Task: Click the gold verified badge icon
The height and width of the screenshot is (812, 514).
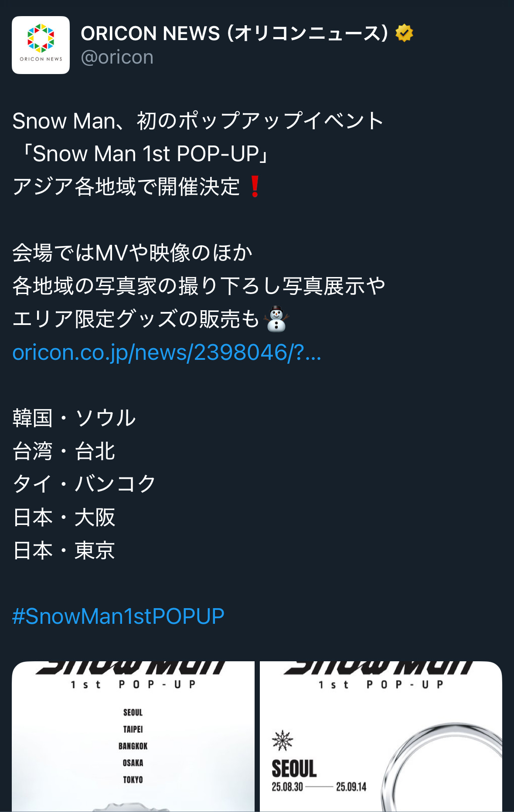Action: (404, 33)
